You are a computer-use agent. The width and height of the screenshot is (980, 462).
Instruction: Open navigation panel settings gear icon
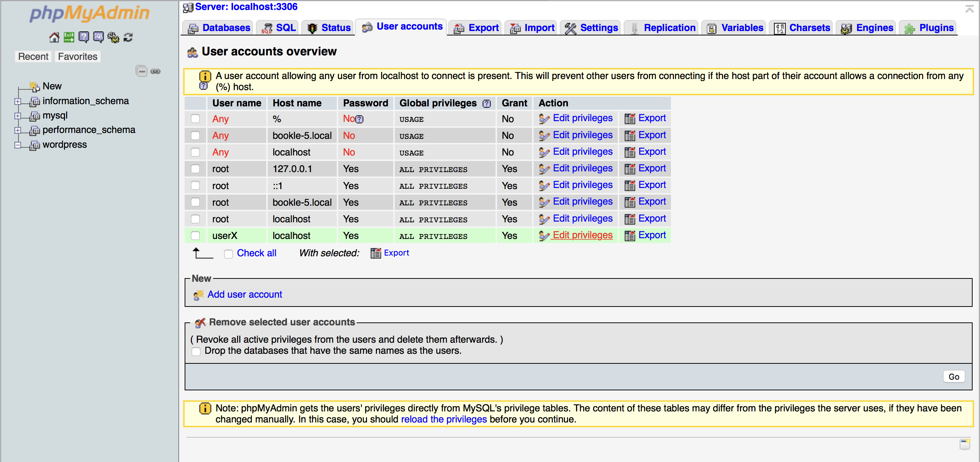113,37
